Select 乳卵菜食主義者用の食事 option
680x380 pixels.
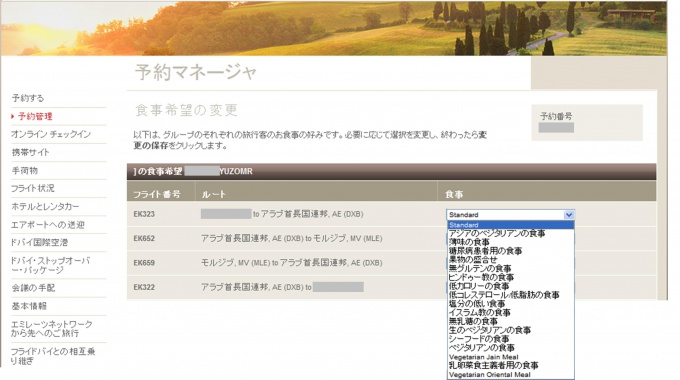pos(494,365)
